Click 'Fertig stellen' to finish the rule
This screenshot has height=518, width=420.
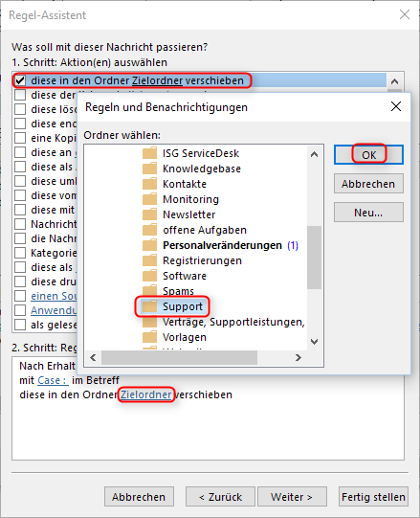tap(373, 497)
